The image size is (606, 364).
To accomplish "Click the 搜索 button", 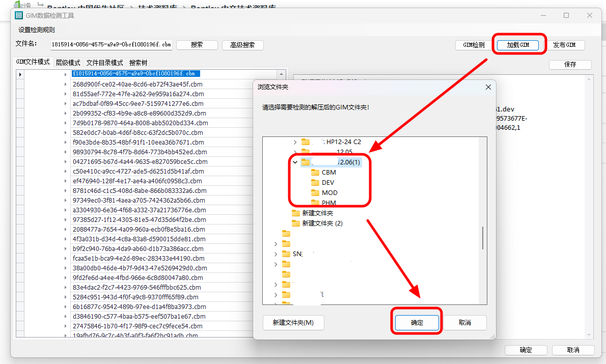I will pos(197,45).
